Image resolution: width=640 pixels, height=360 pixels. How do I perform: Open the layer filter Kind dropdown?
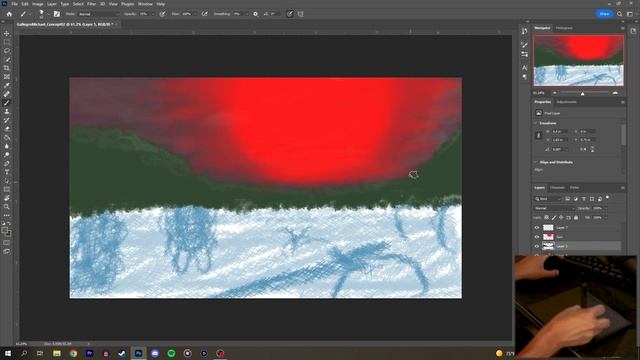[x=548, y=199]
